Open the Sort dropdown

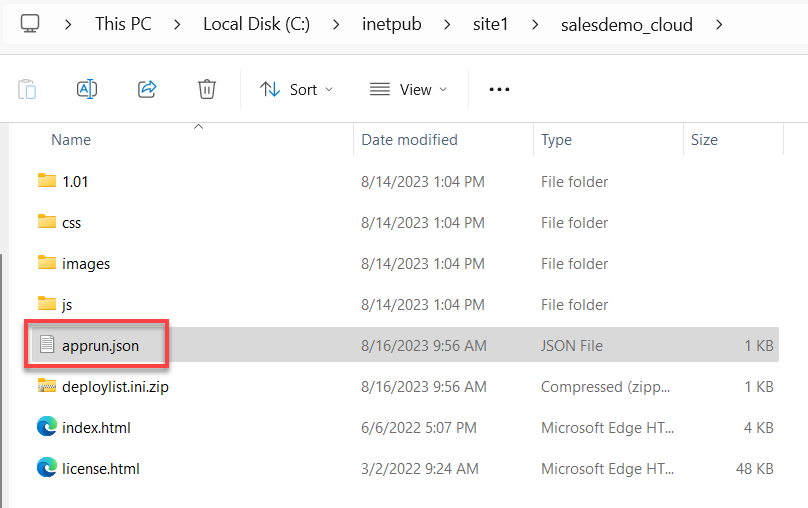coord(297,89)
